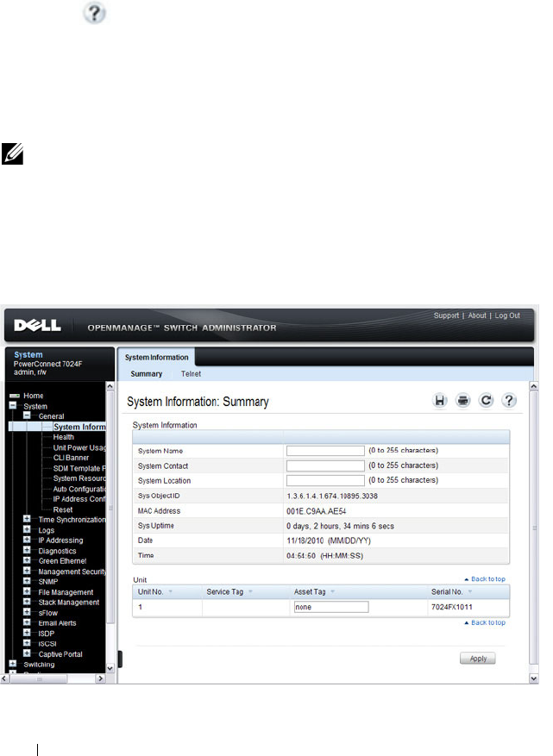The height and width of the screenshot is (756, 553).
Task: Expand the Green Ethernet node
Action: click(x=27, y=560)
